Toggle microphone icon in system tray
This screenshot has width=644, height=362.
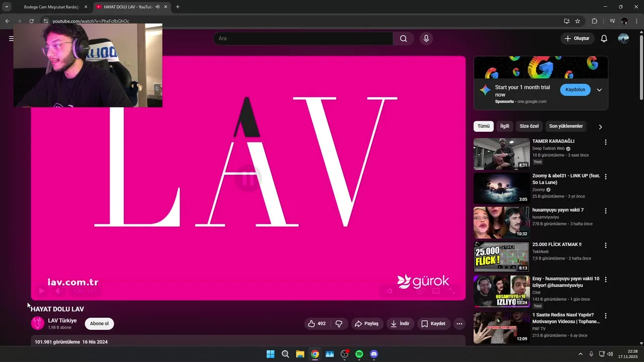[x=591, y=354]
